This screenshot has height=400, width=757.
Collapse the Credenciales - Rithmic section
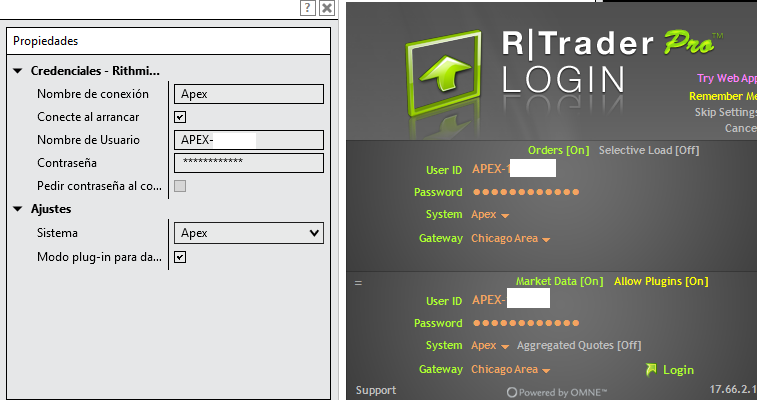click(18, 71)
